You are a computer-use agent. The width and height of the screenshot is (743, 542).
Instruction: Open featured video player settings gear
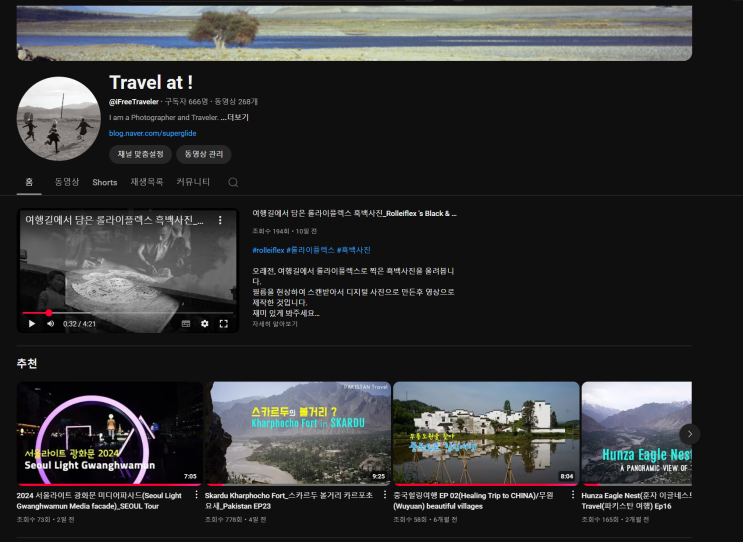(x=205, y=324)
